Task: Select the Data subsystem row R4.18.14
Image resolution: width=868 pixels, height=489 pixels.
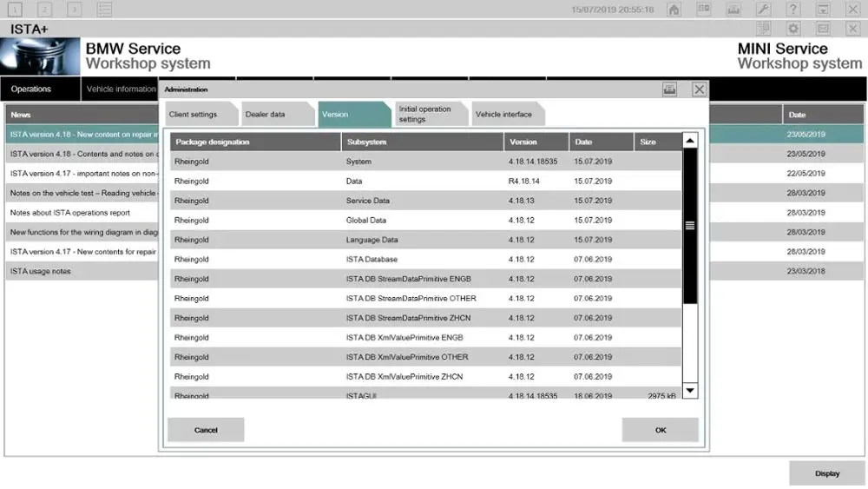Action: tap(425, 181)
